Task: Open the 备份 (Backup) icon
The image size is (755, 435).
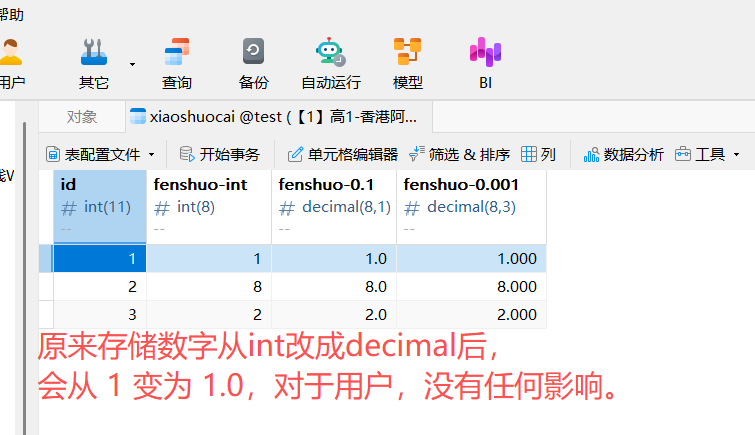Action: coord(253,51)
